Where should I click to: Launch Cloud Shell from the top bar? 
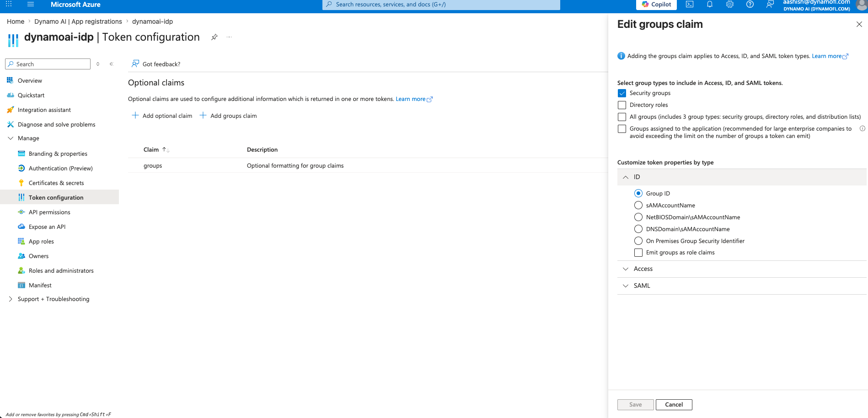point(690,5)
